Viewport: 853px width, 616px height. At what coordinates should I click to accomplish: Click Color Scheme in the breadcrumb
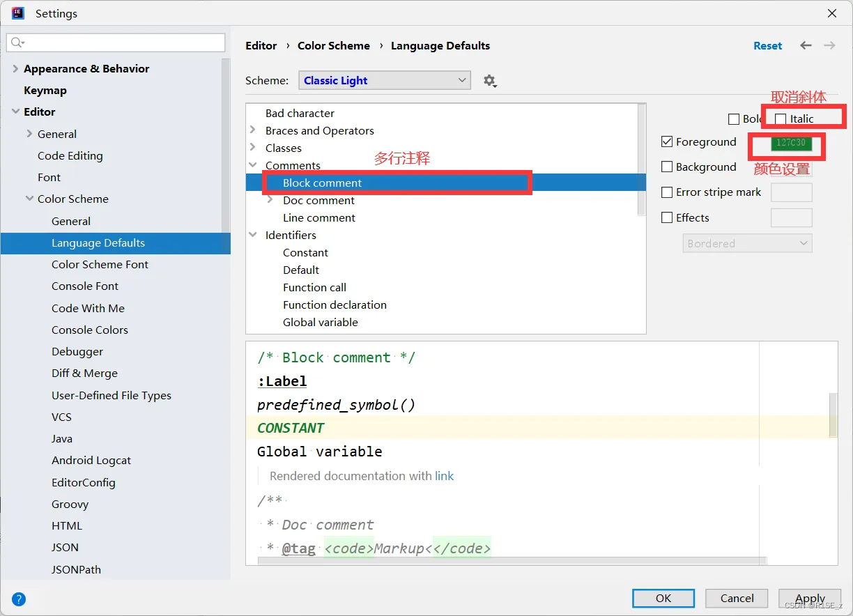(334, 45)
